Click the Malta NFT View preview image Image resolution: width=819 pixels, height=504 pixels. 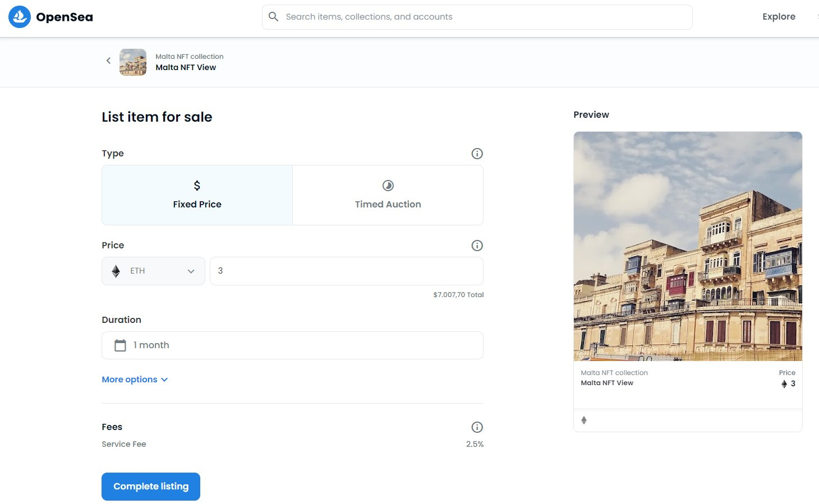688,246
